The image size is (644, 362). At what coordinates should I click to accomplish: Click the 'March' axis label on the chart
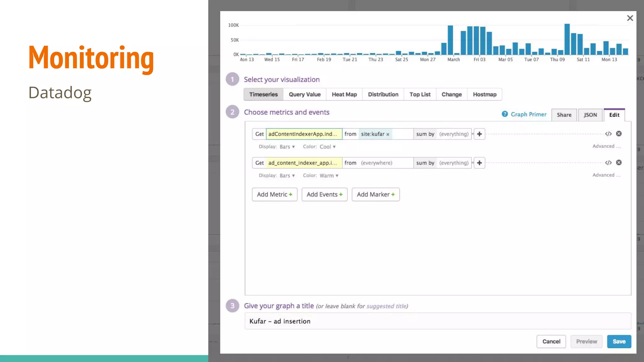point(453,60)
